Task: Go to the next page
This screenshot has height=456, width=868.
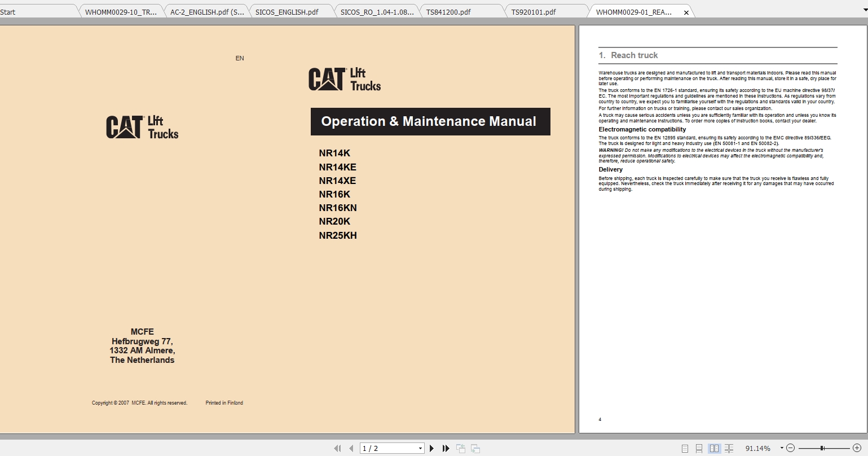Action: coord(432,448)
